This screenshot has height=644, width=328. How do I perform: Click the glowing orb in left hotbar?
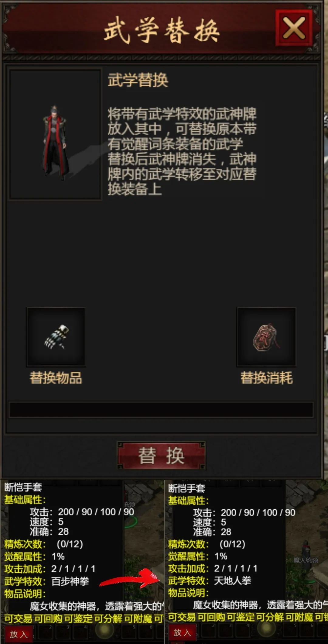point(104,631)
